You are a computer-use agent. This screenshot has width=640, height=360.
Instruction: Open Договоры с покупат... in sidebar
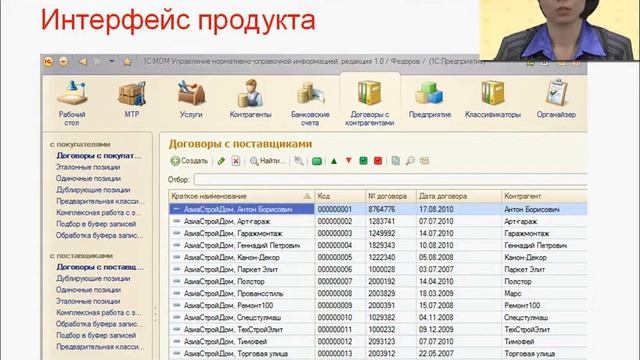(x=99, y=156)
